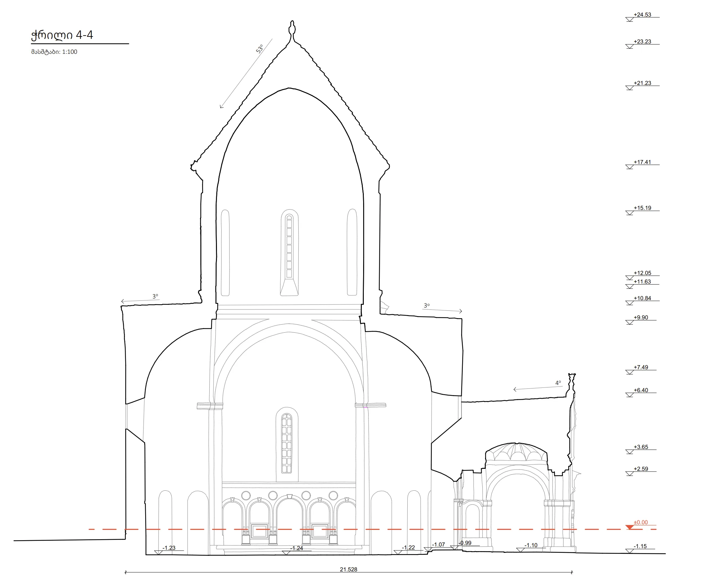Screen dimensions: 707x588
Task: Click the -1.15 ground level label
Action: [640, 546]
